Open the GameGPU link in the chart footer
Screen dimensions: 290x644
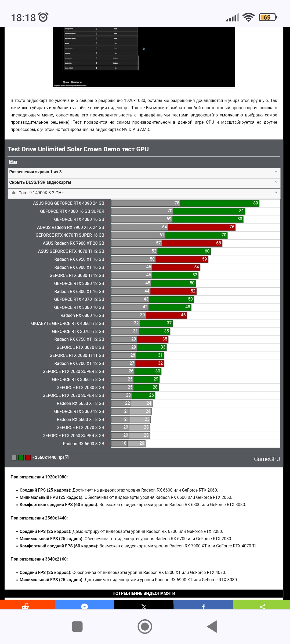pyautogui.click(x=267, y=459)
